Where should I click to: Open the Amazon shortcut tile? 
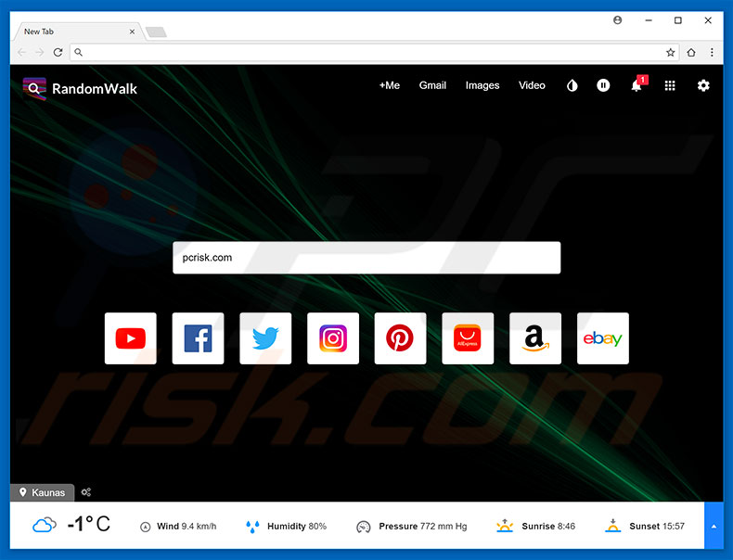point(535,338)
